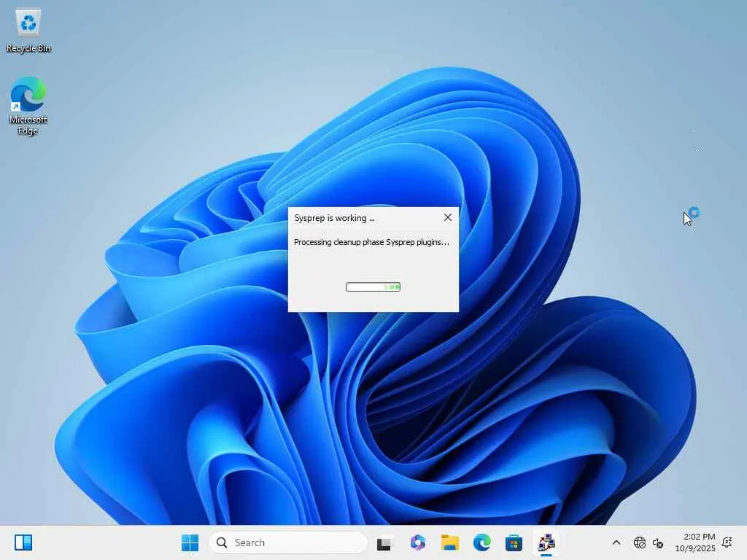The image size is (747, 560).
Task: Select the Microsoft Edge desktop shortcut
Action: pyautogui.click(x=28, y=106)
